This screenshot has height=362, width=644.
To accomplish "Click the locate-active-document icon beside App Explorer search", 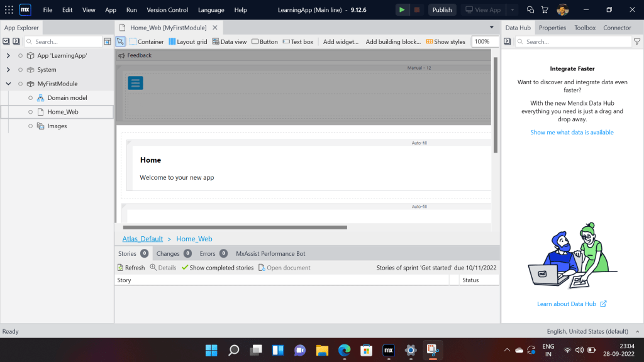I will coord(107,41).
